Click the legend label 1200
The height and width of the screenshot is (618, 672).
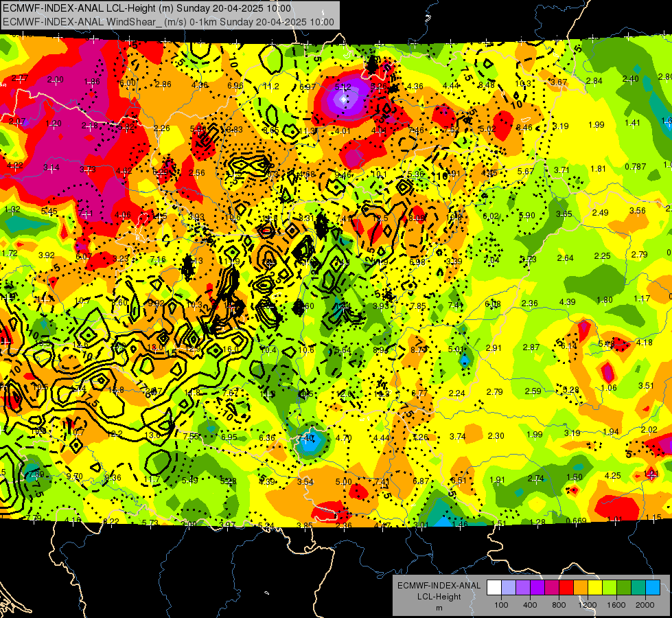click(588, 605)
